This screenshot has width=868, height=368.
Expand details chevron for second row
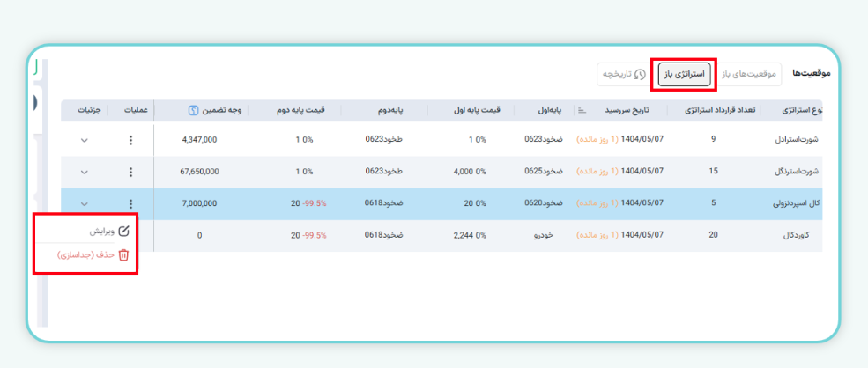[x=85, y=173]
